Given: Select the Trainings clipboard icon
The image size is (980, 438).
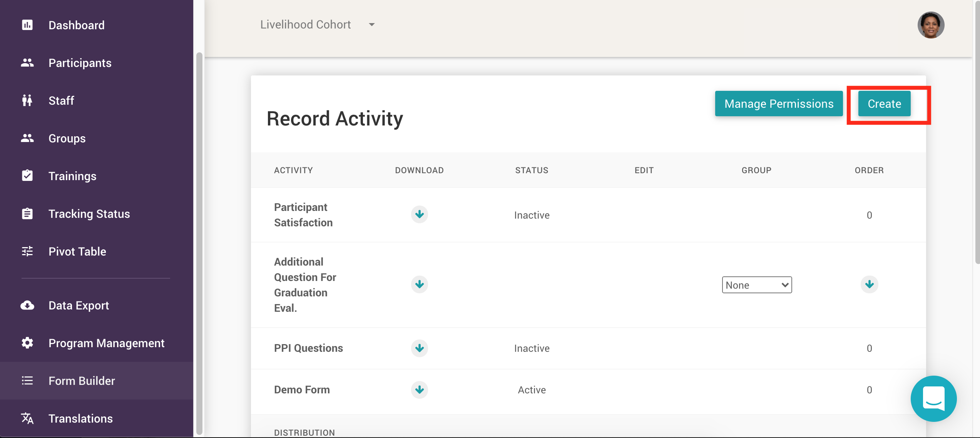Looking at the screenshot, I should (27, 176).
